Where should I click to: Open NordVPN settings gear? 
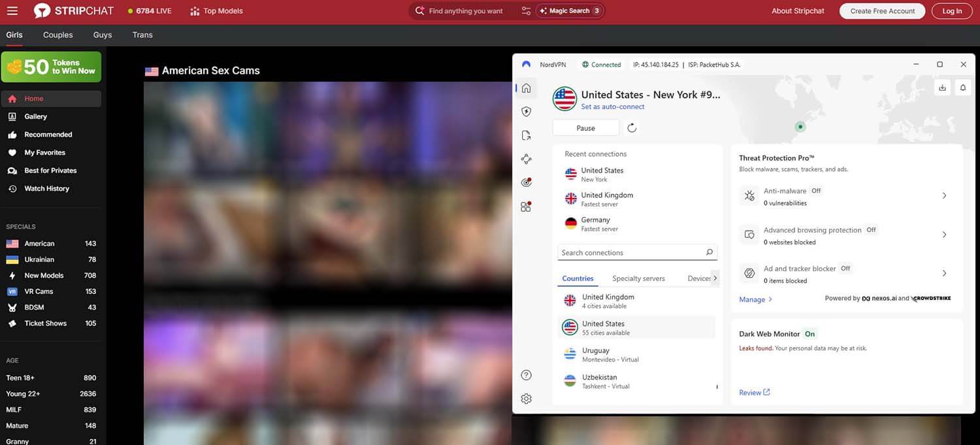(x=526, y=398)
